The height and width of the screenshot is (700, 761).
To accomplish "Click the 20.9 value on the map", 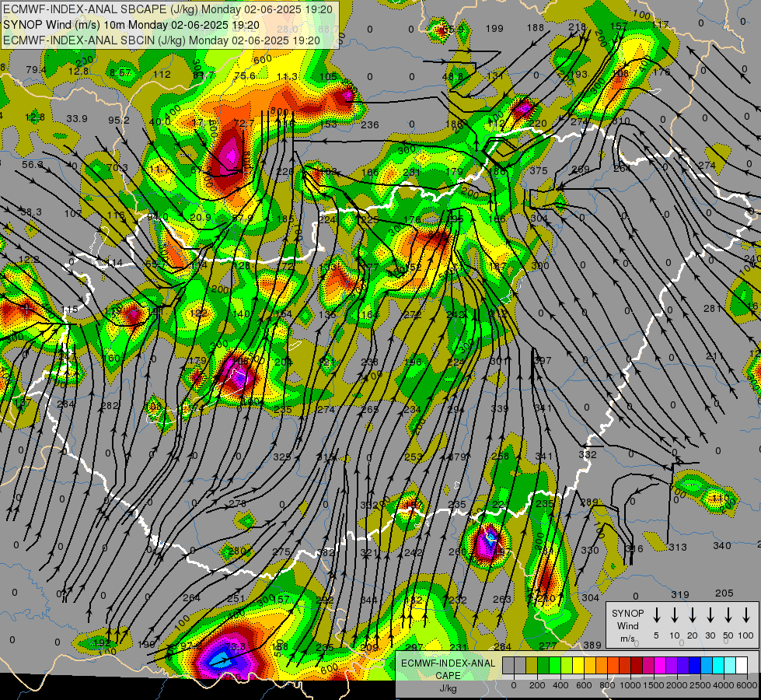I will click(200, 217).
